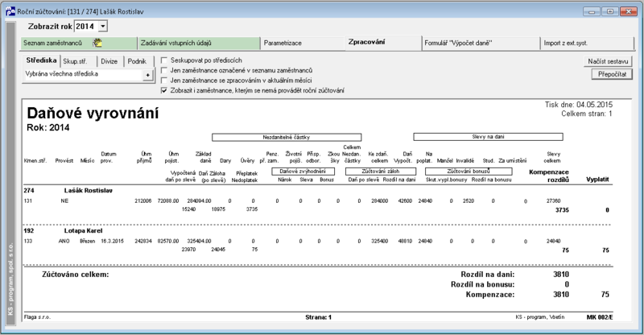Select the Divize sub-tab
644x335 pixels.
click(109, 61)
